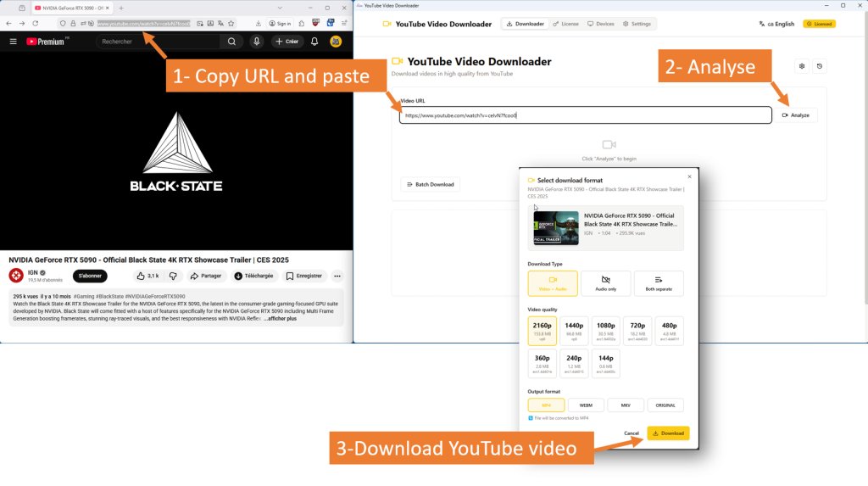This screenshot has width=868, height=486.
Task: Click the browser Sign in button
Action: [x=280, y=23]
